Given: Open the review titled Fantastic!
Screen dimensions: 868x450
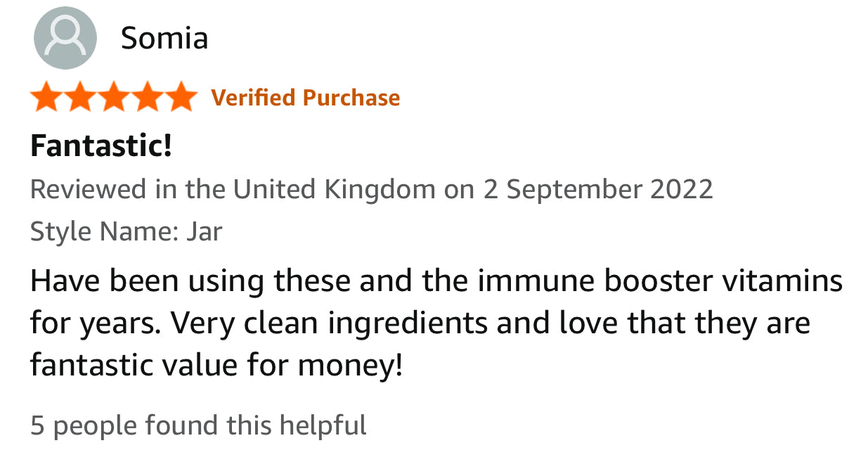Looking at the screenshot, I should (101, 146).
